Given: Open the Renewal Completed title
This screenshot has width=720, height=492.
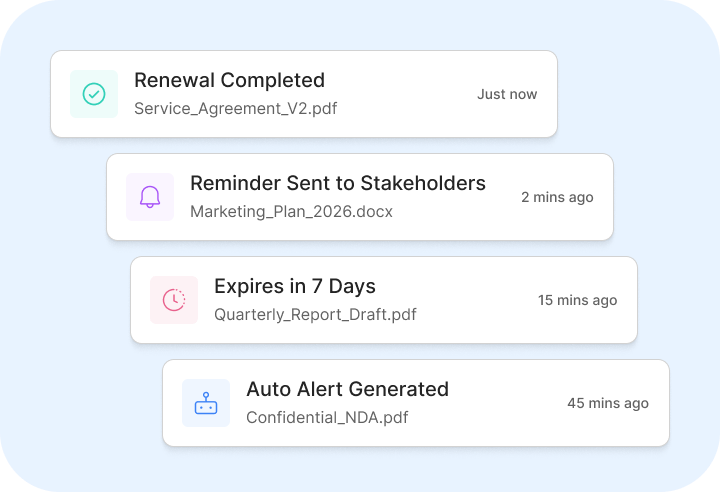Looking at the screenshot, I should (229, 80).
